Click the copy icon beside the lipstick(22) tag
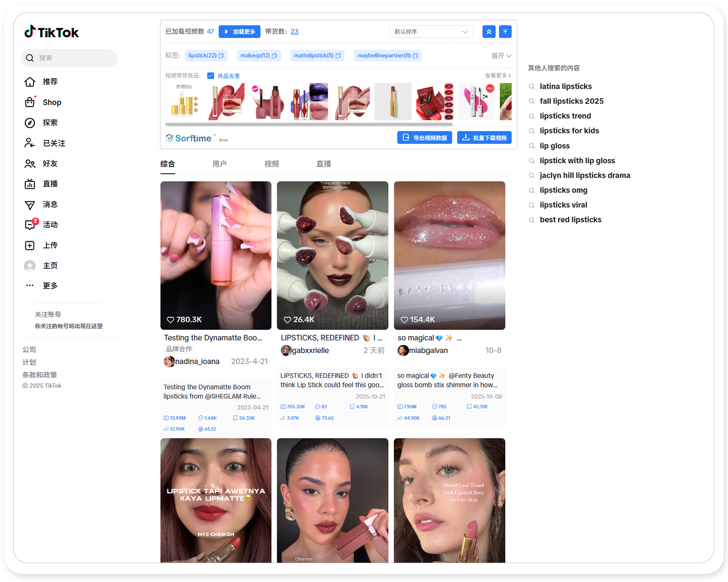Image resolution: width=728 pixels, height=582 pixels. click(x=222, y=55)
